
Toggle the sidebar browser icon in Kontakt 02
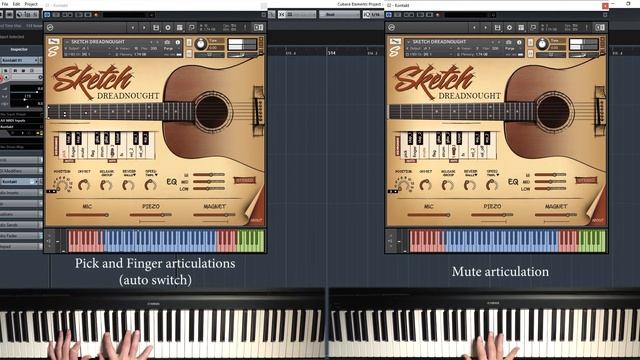(x=600, y=27)
